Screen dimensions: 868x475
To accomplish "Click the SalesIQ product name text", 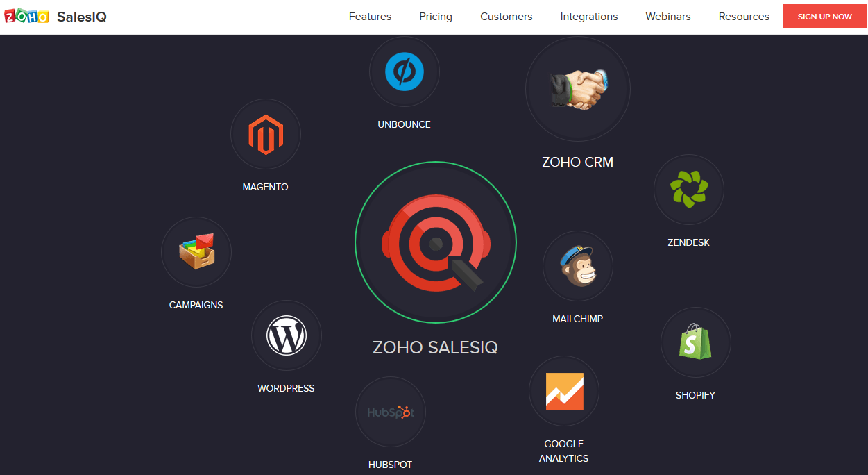I will pos(82,17).
